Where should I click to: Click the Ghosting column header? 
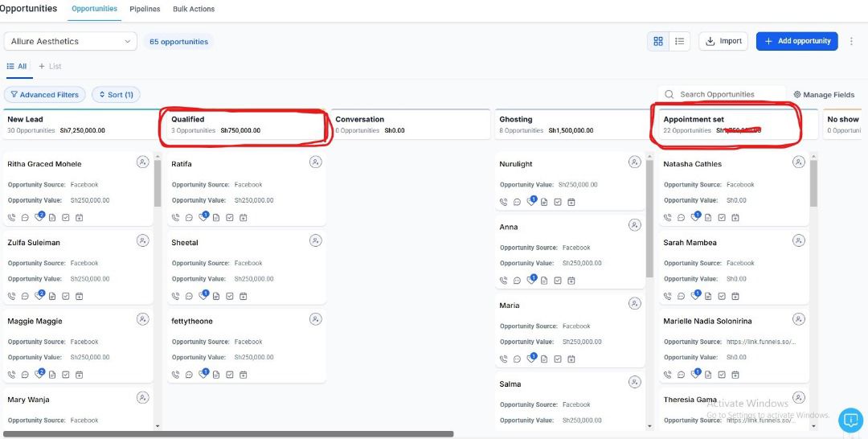point(574,124)
